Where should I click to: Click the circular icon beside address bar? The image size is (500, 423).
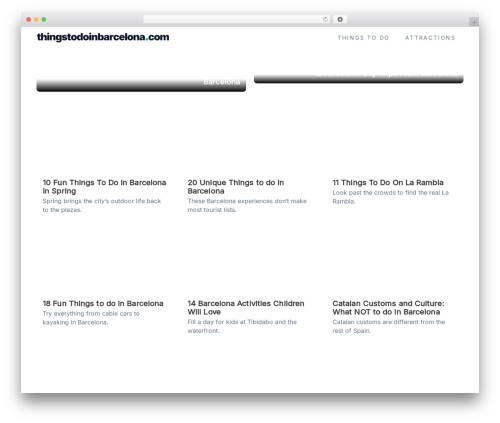tap(340, 19)
